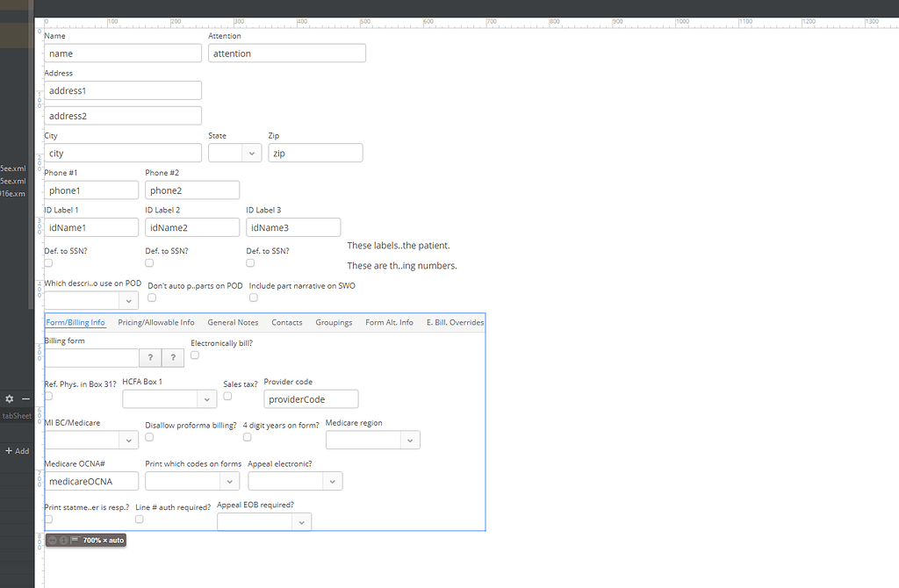Switch to the Pricing/Allowable Info tab

pyautogui.click(x=155, y=322)
